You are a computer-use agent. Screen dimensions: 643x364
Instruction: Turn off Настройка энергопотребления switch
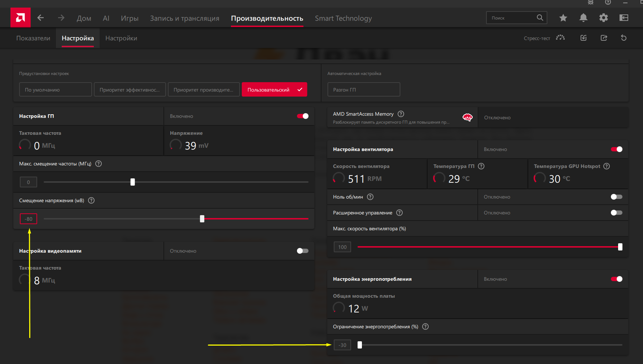tap(617, 279)
